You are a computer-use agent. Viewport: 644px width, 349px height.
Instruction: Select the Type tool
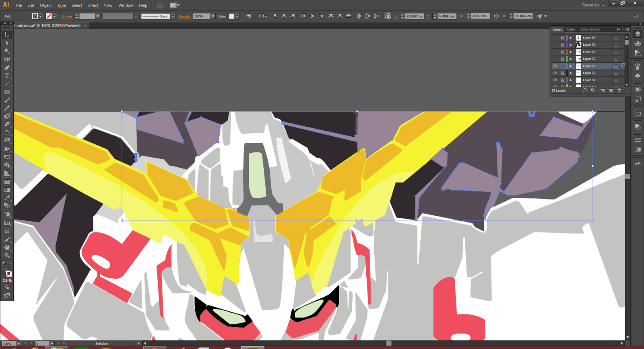tap(7, 76)
